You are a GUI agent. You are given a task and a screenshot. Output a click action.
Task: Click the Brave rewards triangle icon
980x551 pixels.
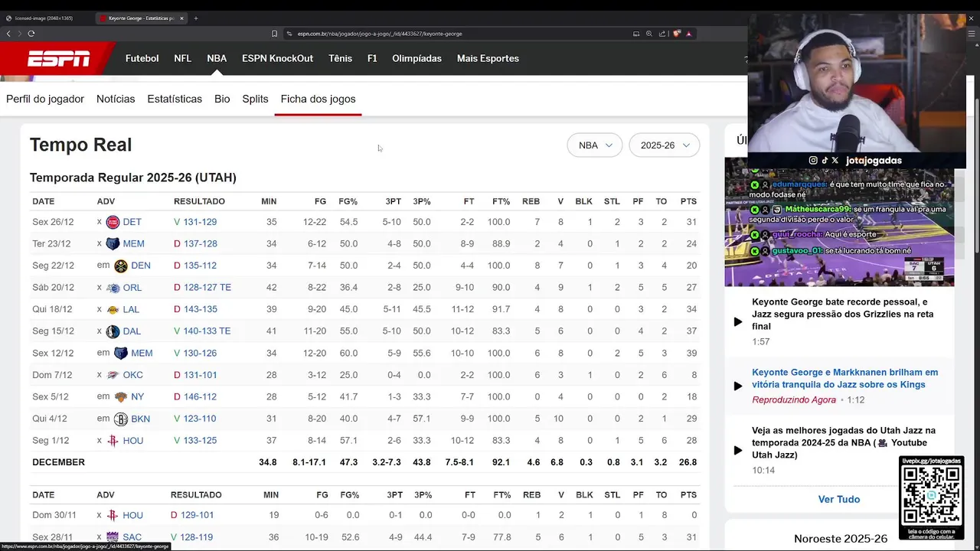[689, 34]
